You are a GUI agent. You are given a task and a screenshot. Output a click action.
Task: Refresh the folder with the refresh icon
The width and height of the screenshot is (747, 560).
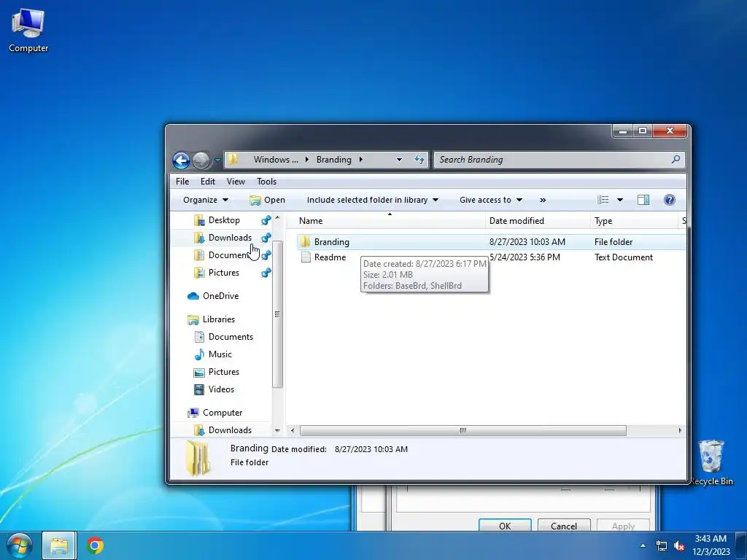point(419,160)
